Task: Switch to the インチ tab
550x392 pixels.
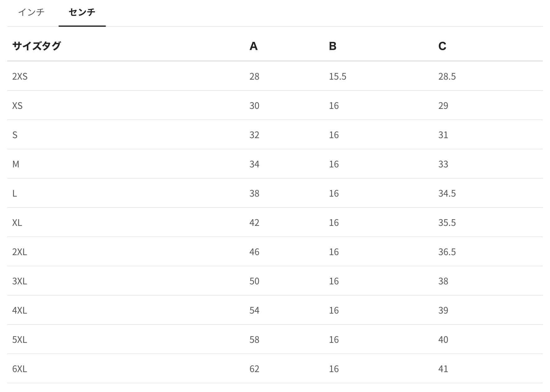Action: (x=31, y=12)
